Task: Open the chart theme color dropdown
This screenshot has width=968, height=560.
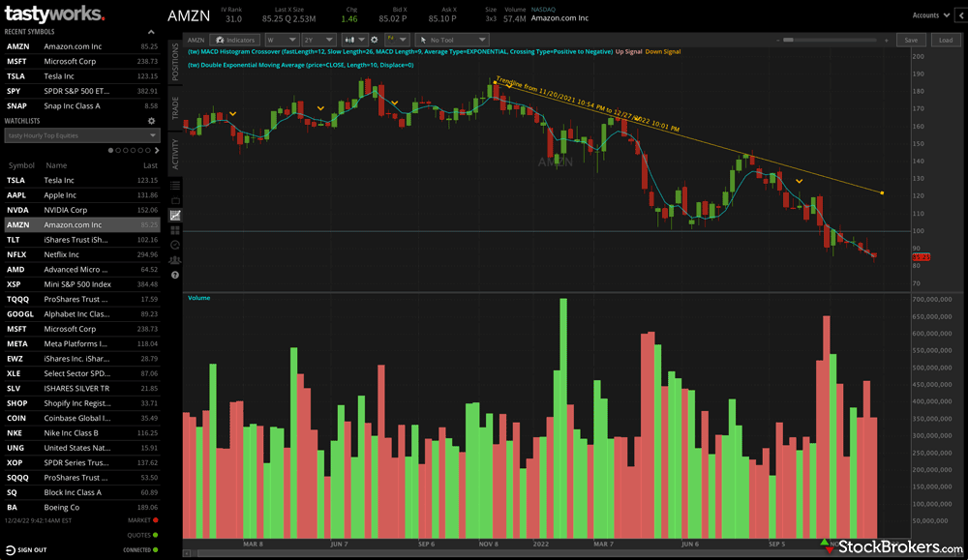Action: pyautogui.click(x=396, y=40)
